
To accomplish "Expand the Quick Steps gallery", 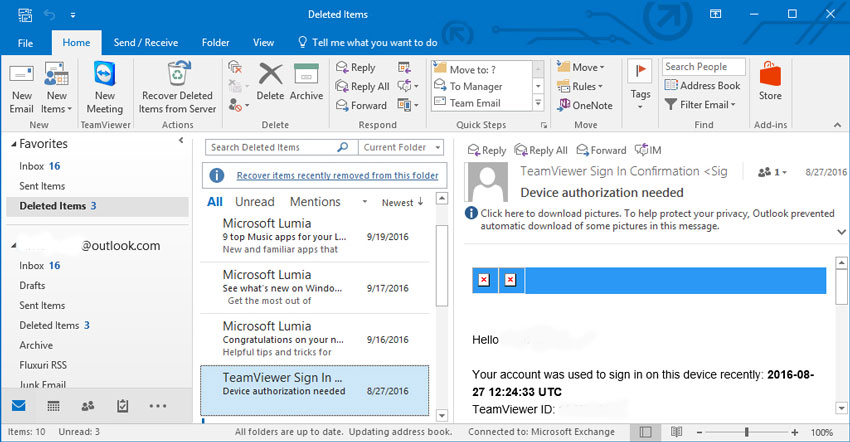I will tap(538, 103).
